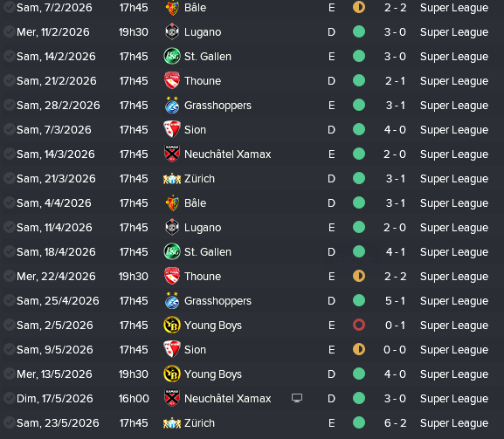Select Neuchâtel Xamax name on 14/3/2026
Screen dimensions: 504x439
click(228, 154)
